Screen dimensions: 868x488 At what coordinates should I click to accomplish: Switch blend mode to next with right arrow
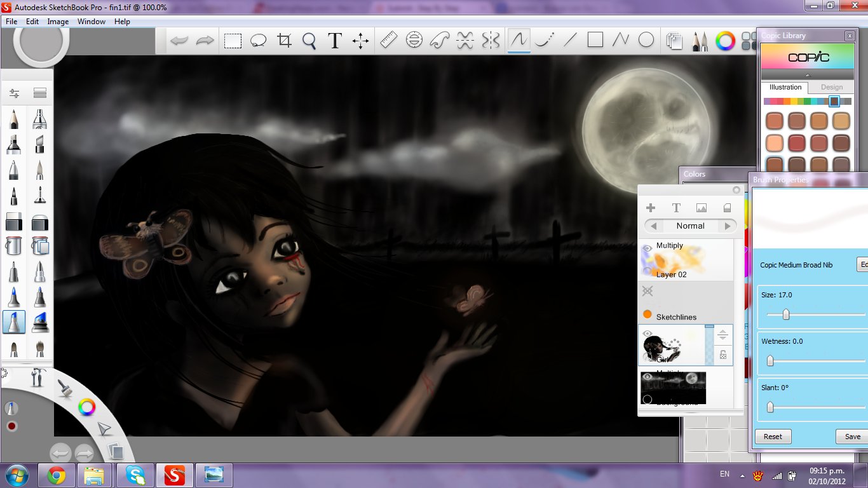pos(728,226)
